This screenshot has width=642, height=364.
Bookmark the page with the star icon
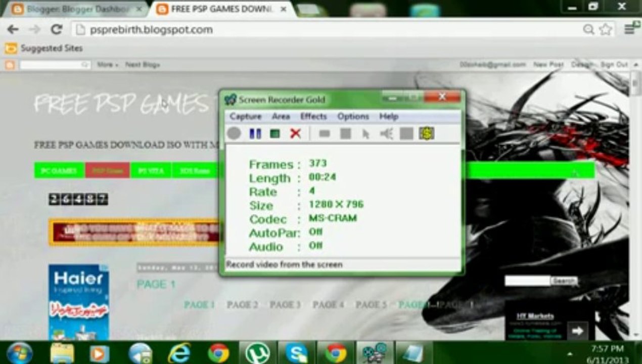click(x=606, y=29)
